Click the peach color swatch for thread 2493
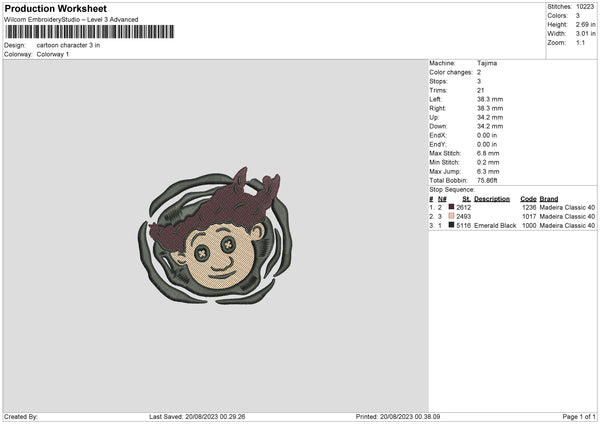 (451, 216)
